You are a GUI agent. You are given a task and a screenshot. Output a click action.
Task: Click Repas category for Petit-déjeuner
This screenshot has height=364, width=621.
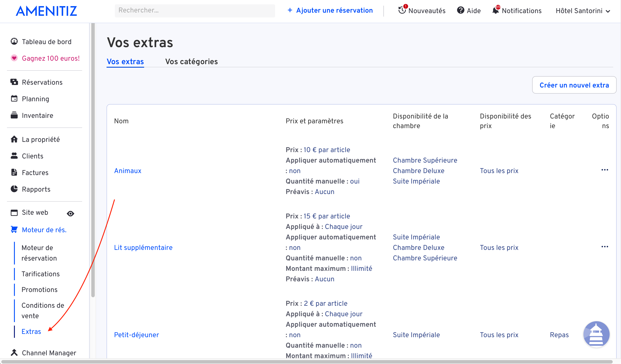click(559, 335)
